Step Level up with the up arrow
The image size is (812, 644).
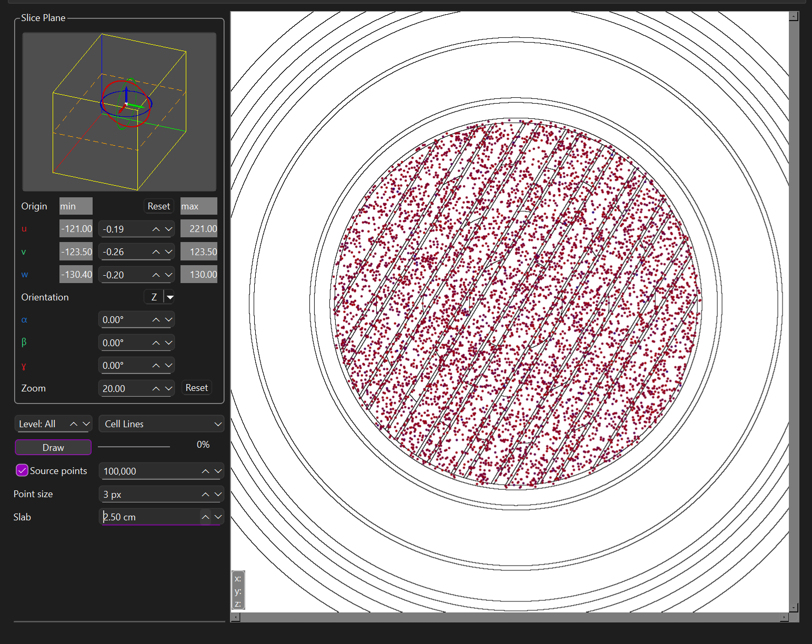pyautogui.click(x=74, y=424)
